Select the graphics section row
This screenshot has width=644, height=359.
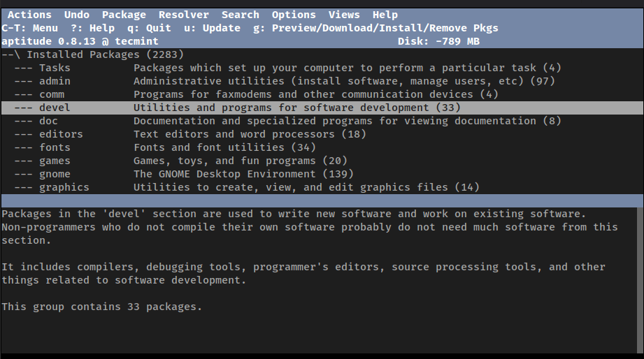coord(64,187)
